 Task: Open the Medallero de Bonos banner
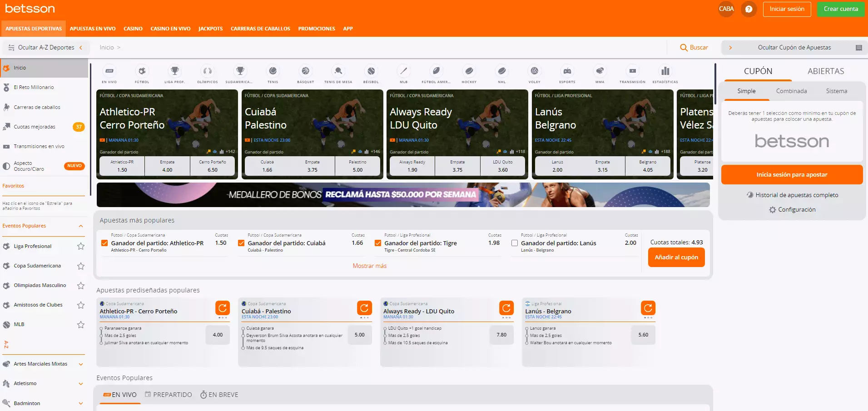403,195
